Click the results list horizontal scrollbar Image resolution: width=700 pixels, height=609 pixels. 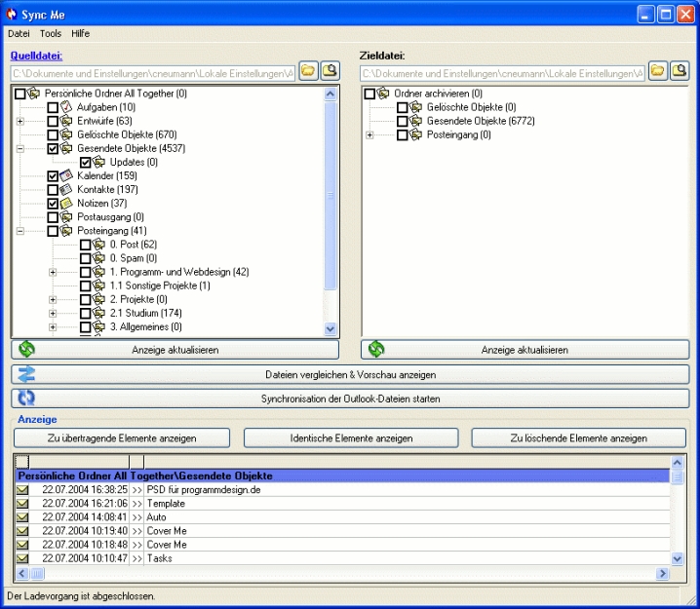pyautogui.click(x=341, y=574)
